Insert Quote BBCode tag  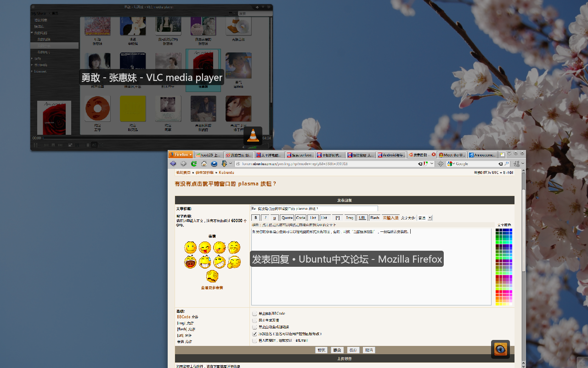(x=287, y=218)
